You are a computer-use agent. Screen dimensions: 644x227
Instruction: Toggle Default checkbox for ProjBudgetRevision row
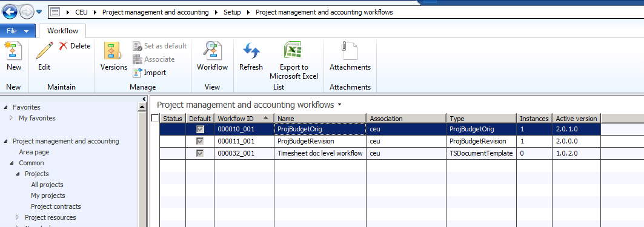tap(200, 141)
